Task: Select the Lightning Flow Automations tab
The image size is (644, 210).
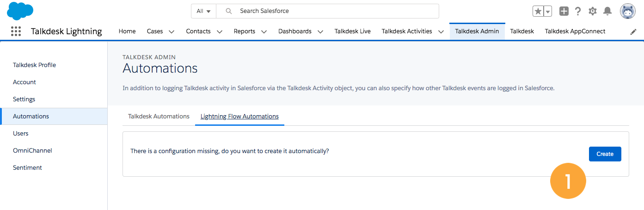Action: click(x=239, y=117)
